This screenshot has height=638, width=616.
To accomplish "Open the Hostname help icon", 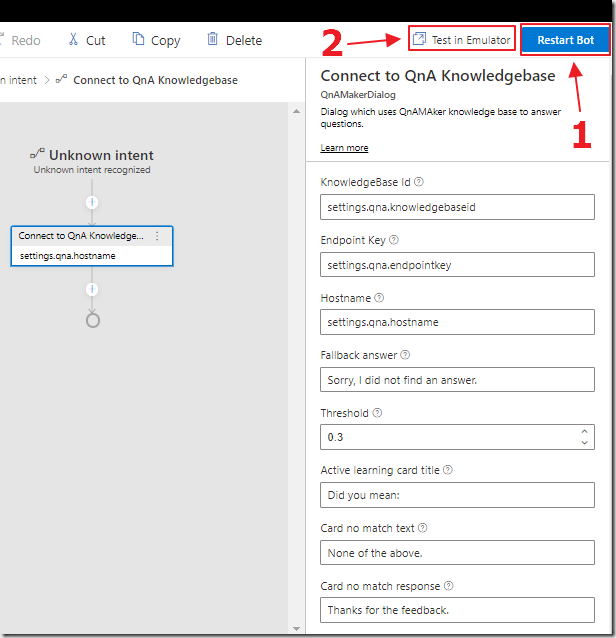I will click(x=379, y=298).
